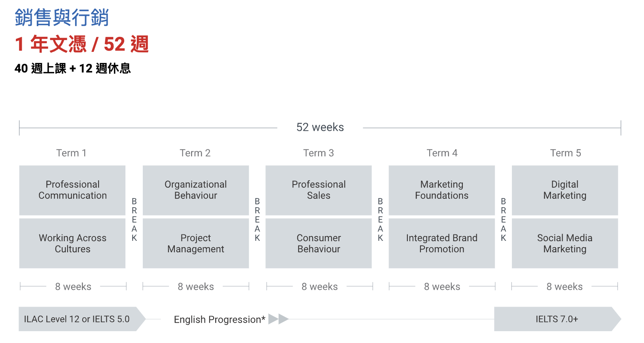
Task: Click the blue 銷售與行銷 title
Action: 62,18
